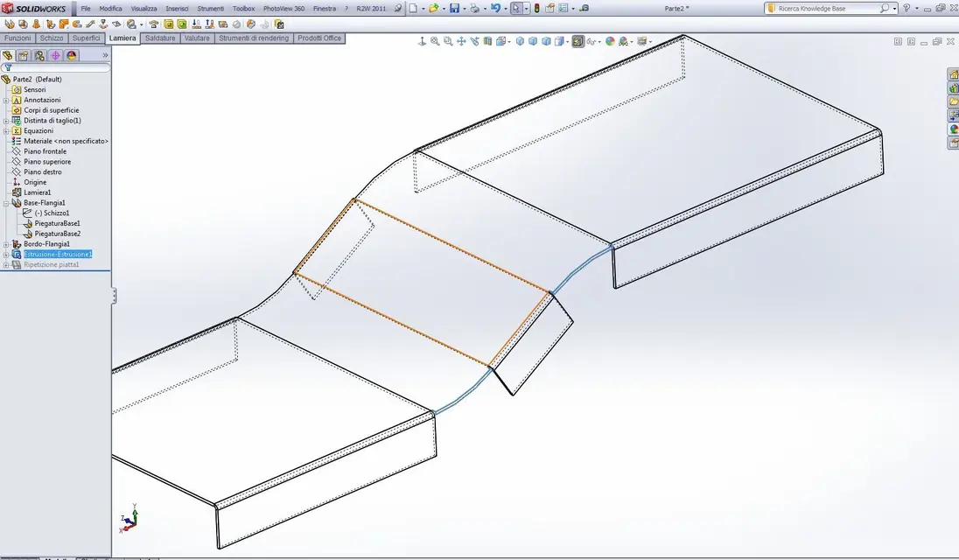Open the DimXpertManager tab icon
The width and height of the screenshot is (959, 560).
[55, 55]
